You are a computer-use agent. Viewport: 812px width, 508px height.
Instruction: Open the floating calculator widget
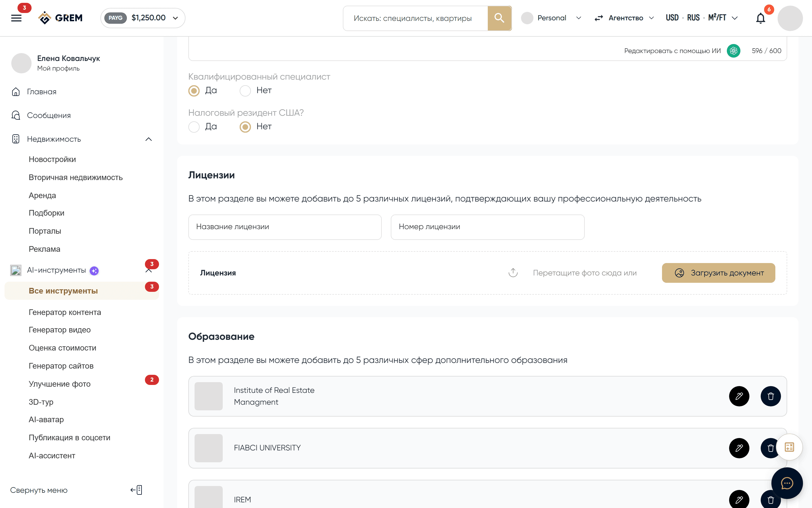(789, 447)
